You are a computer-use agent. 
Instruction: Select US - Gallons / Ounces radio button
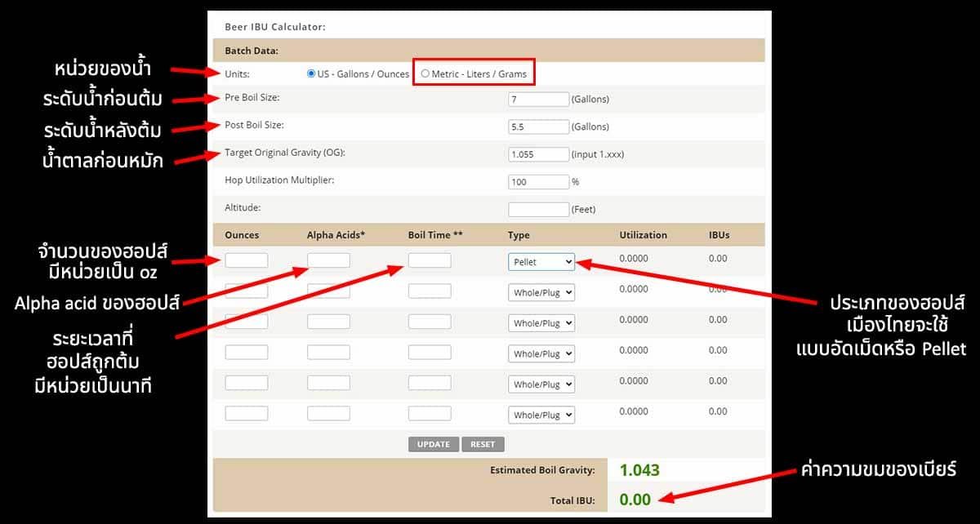(311, 73)
